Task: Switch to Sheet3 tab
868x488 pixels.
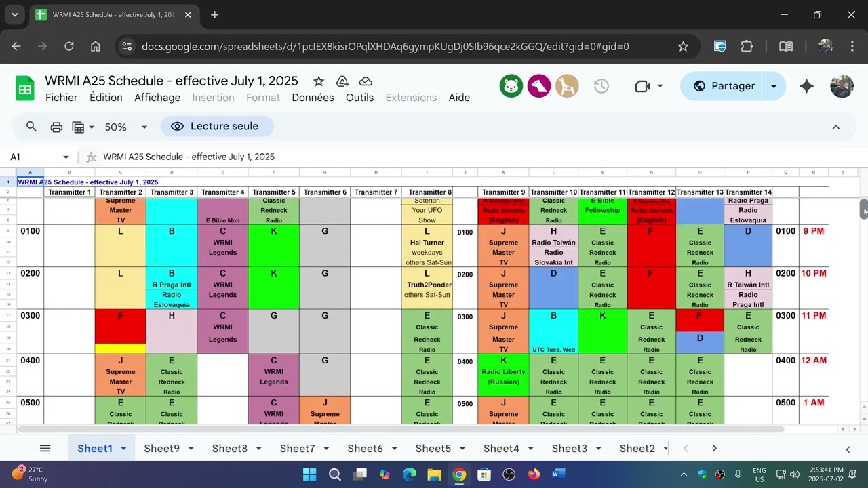Action: pos(569,448)
